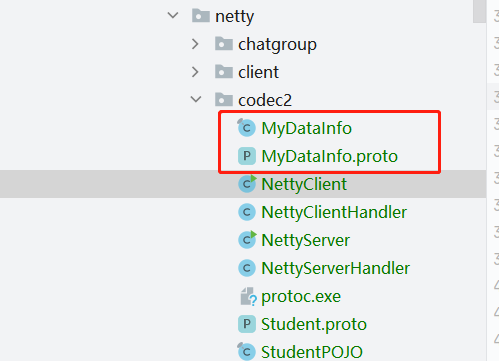499x361 pixels.
Task: Click the NettyClient runnable class icon
Action: pyautogui.click(x=247, y=183)
